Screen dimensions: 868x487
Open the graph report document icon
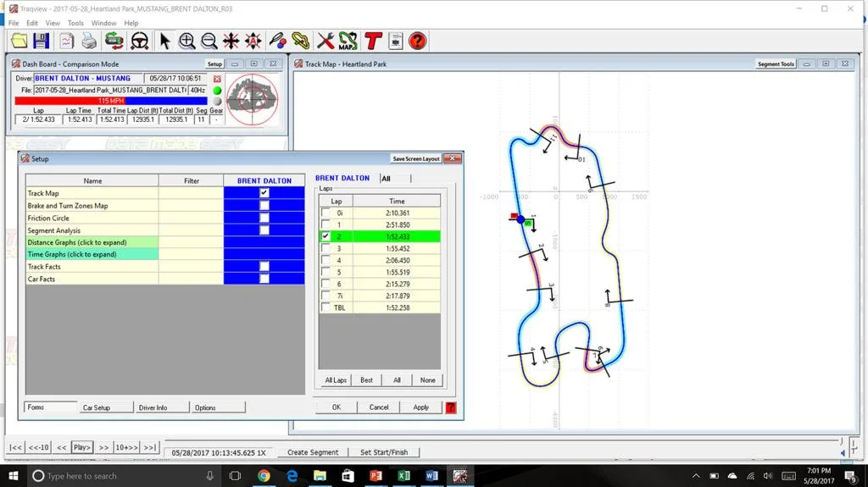(x=66, y=41)
